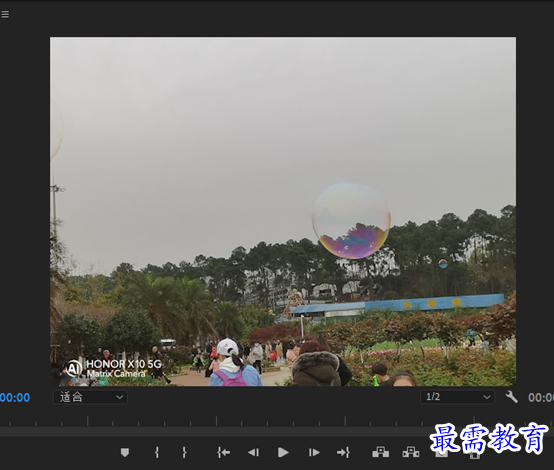Open the 1/2 playback resolution dropdown
The image size is (554, 470).
(457, 397)
